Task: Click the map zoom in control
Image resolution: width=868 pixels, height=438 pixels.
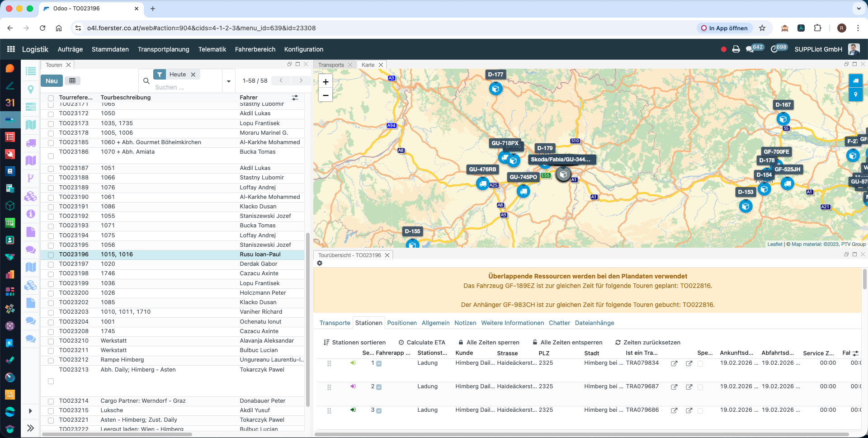Action: tap(325, 82)
